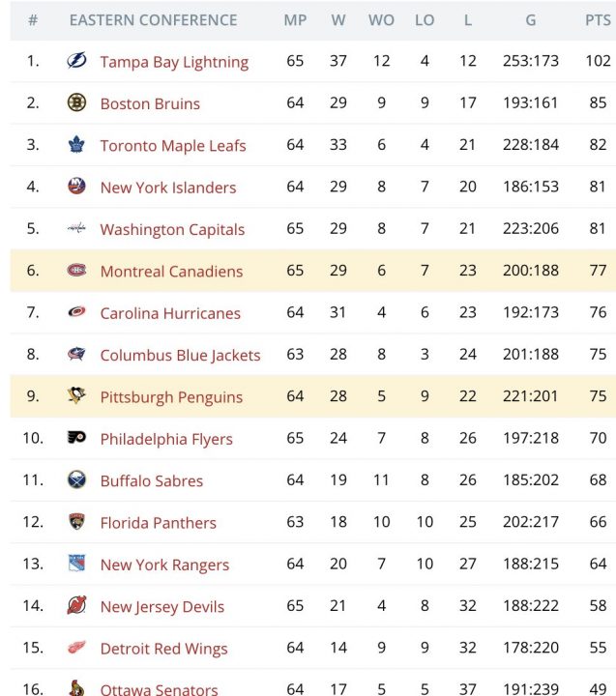Click the Eastern Conference column header
The height and width of the screenshot is (696, 616).
153,20
